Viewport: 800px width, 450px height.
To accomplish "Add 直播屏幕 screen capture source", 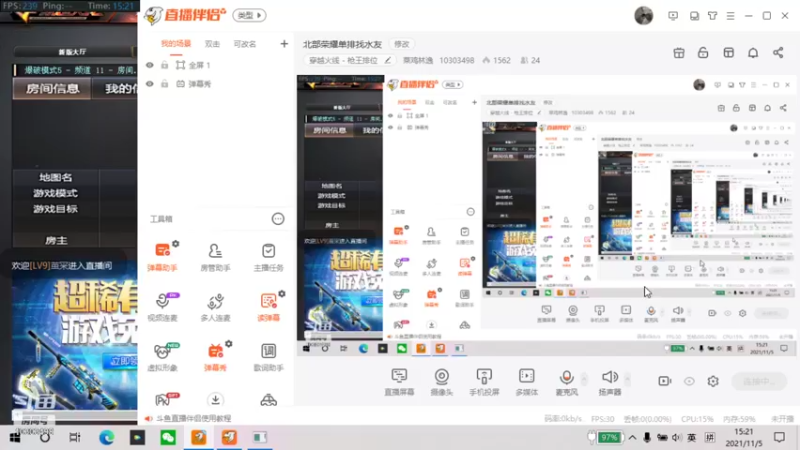I will coord(399,382).
